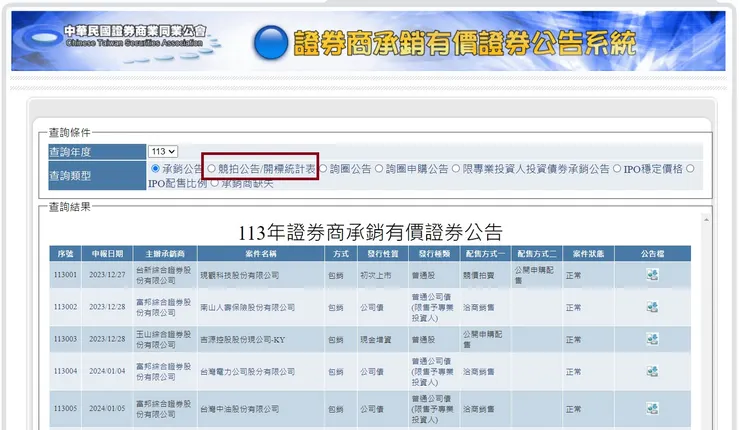Select the IPO穩定價格 radio button
Screen dimensions: 740x430
coord(617,169)
